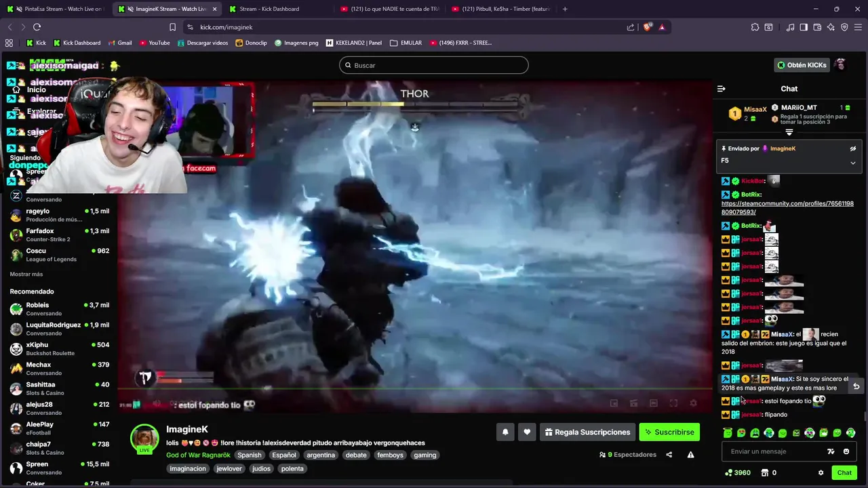Screen dimensions: 868x488
Task: Report the stream with warning triangle icon
Action: point(691,455)
